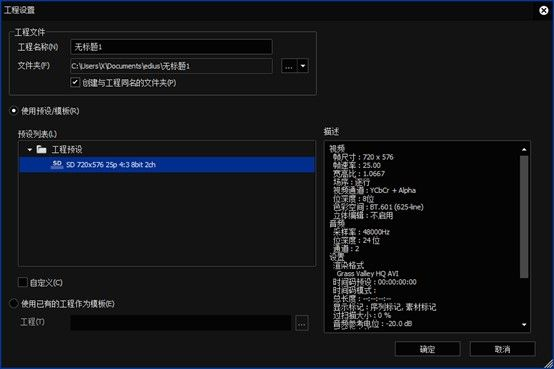Click the 时间码预设 : 00:00:00:00 text
554x369 pixels.
click(x=375, y=282)
